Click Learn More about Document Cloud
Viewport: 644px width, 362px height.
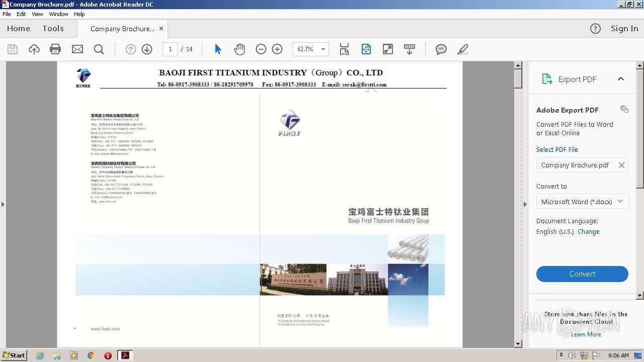586,334
